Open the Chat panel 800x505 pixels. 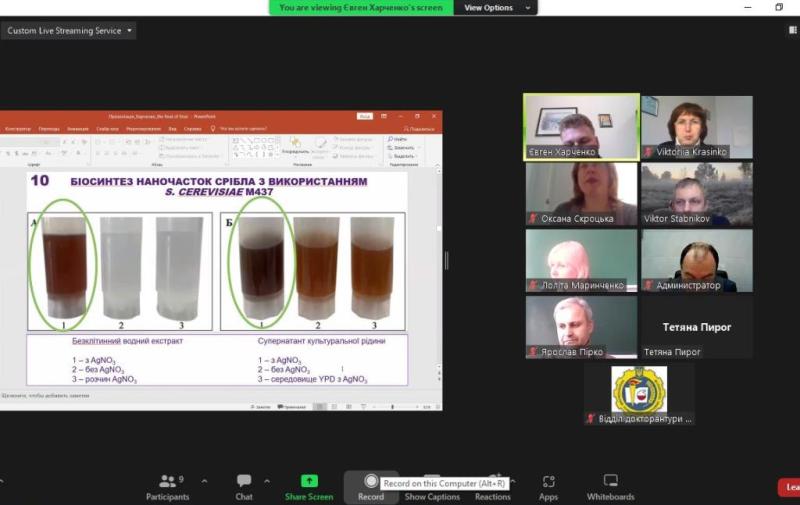tap(244, 487)
